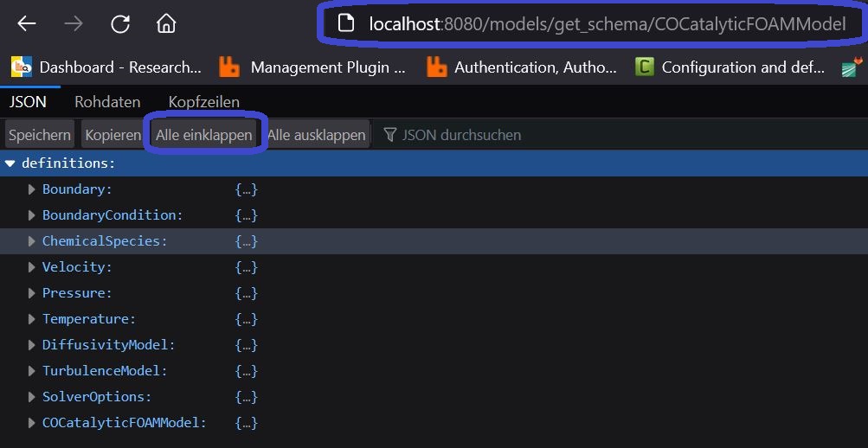Viewport: 868px width, 448px height.
Task: Expand the Boundary node
Action: (31, 189)
